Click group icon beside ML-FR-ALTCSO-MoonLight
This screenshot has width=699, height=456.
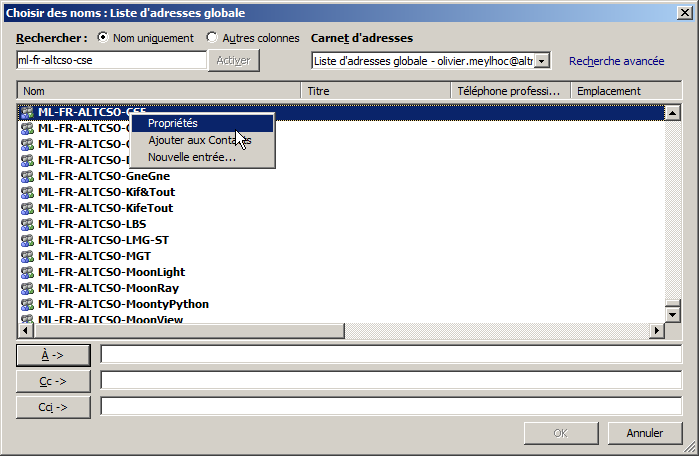pos(27,272)
